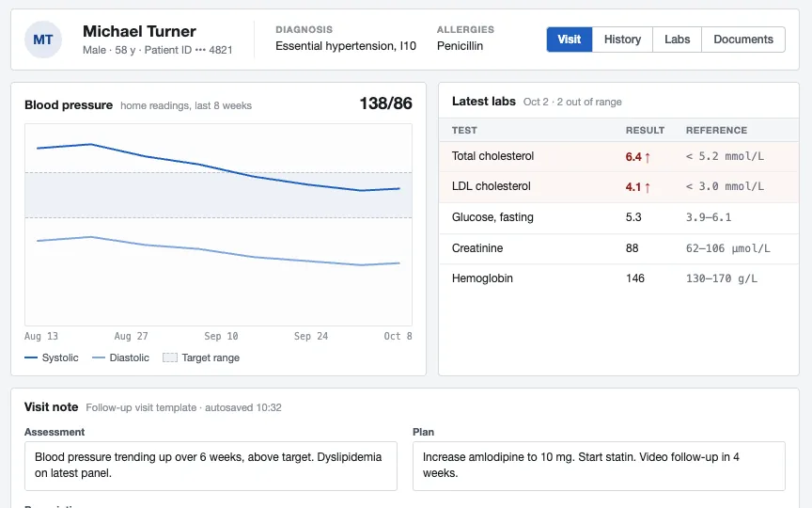Click the 138/86 blood pressure reading
This screenshot has height=508, width=812.
tap(386, 103)
